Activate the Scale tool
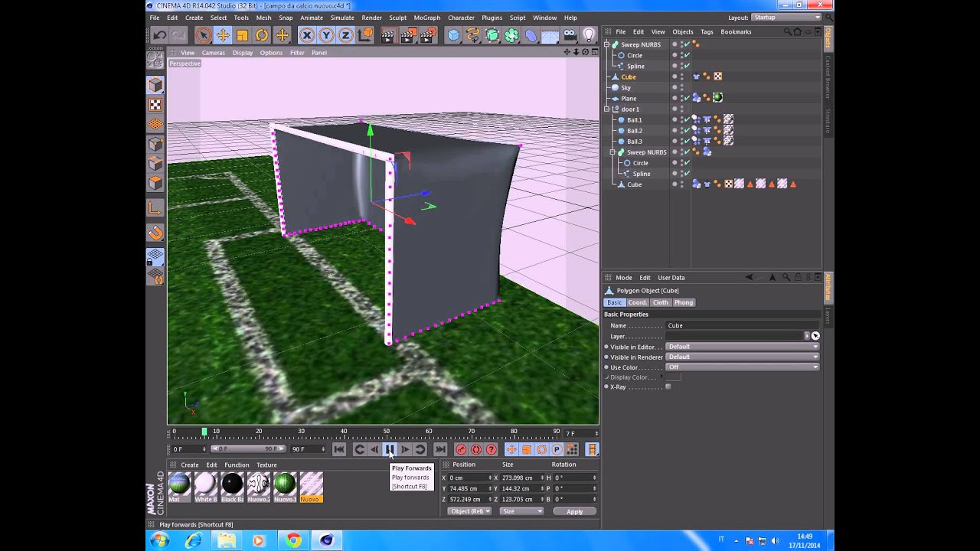The image size is (980, 551). (x=243, y=34)
